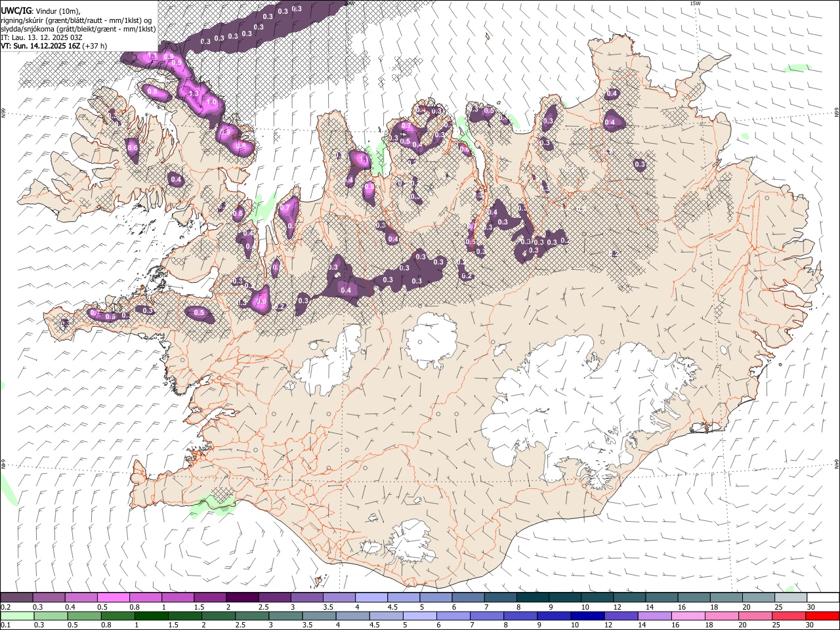
Task: Click the medium green 0.8–1 rain legend swatch
Action: point(117,616)
